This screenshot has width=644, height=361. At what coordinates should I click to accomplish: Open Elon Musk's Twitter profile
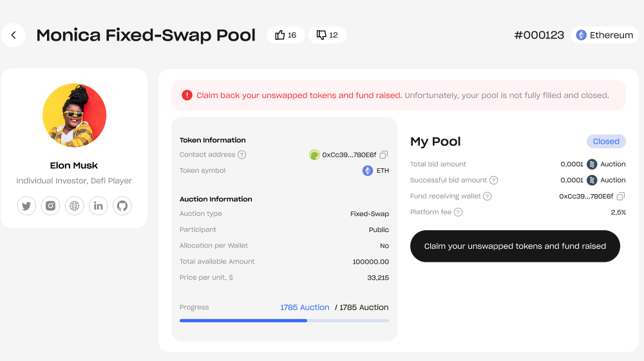tap(26, 206)
